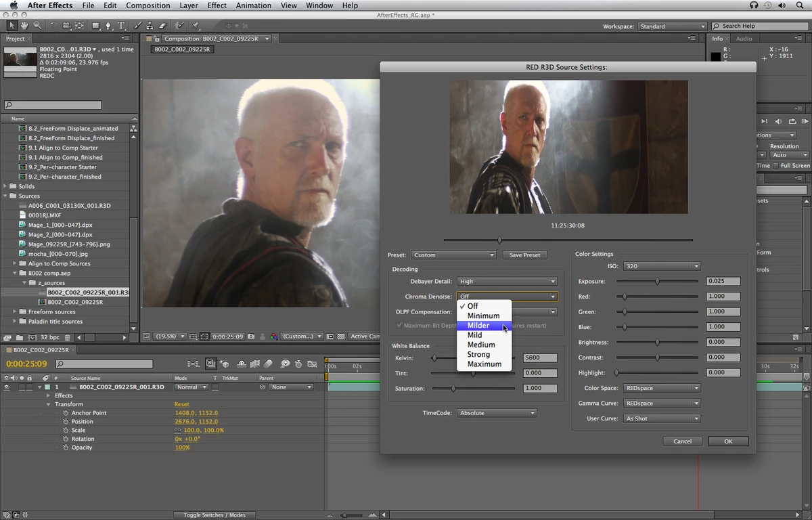Activate the Zoom tool
This screenshot has height=520, width=812.
pyautogui.click(x=37, y=26)
